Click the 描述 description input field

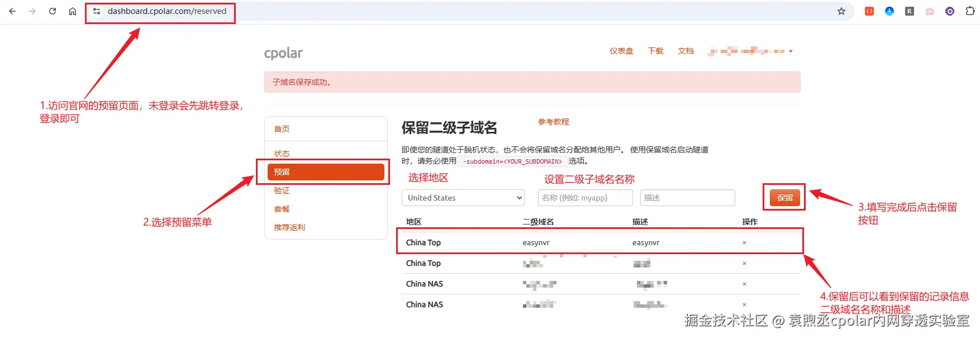tap(688, 198)
